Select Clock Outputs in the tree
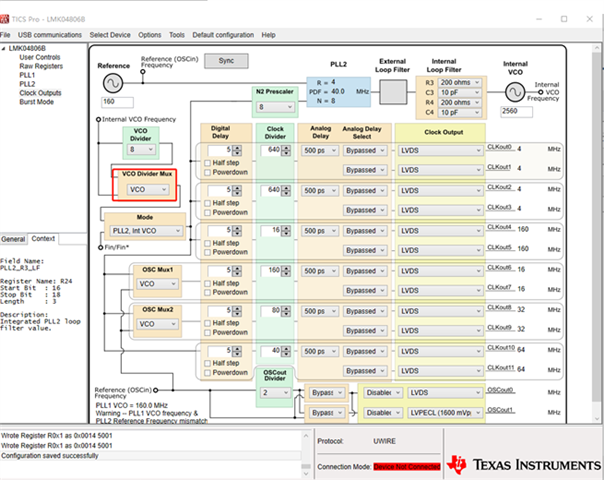 coord(40,93)
